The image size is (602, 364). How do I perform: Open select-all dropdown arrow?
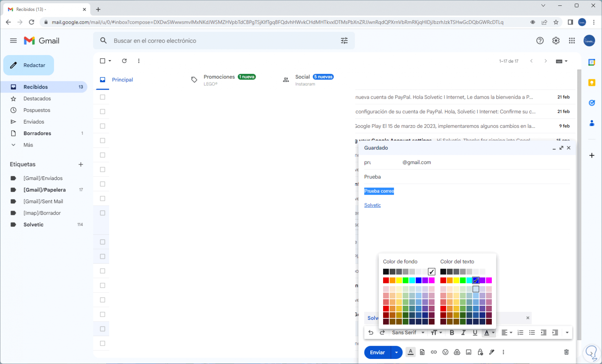(x=110, y=61)
